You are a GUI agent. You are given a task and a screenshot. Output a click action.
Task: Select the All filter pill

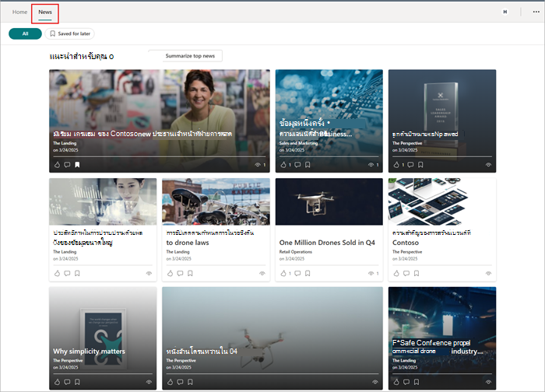[25, 33]
